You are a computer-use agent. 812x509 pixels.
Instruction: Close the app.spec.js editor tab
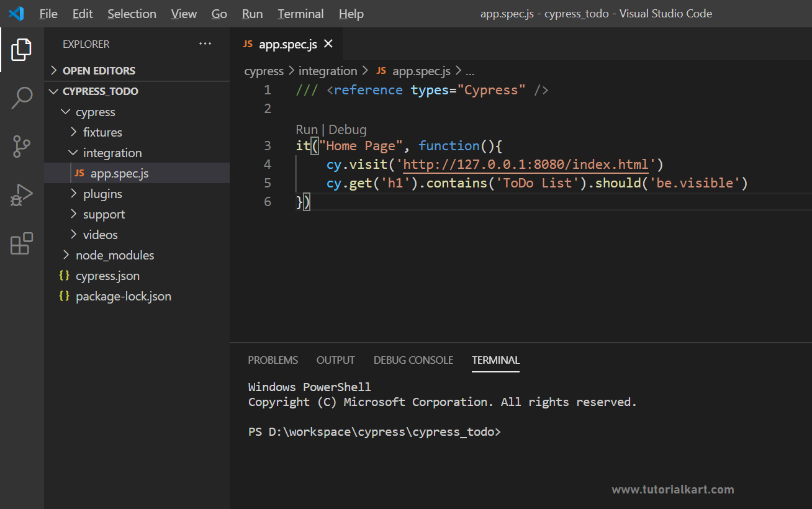pyautogui.click(x=328, y=44)
